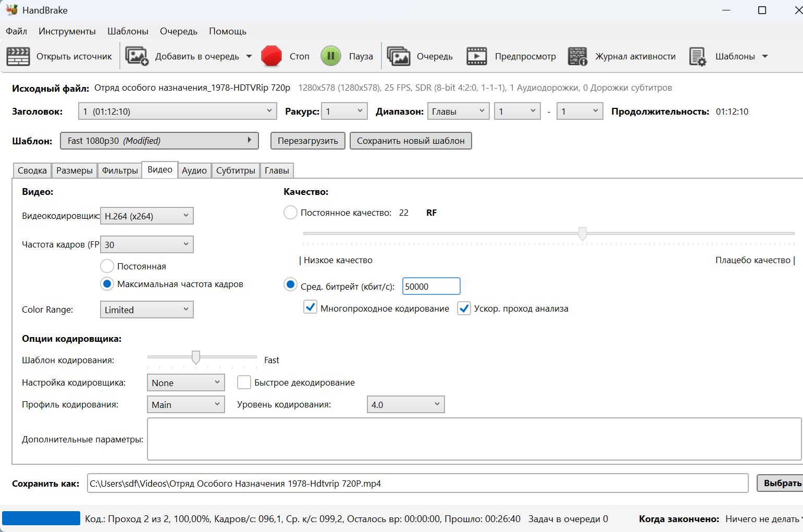
Task: Enable Fast Decode (Быстрое декодирование) checkbox
Action: point(244,382)
